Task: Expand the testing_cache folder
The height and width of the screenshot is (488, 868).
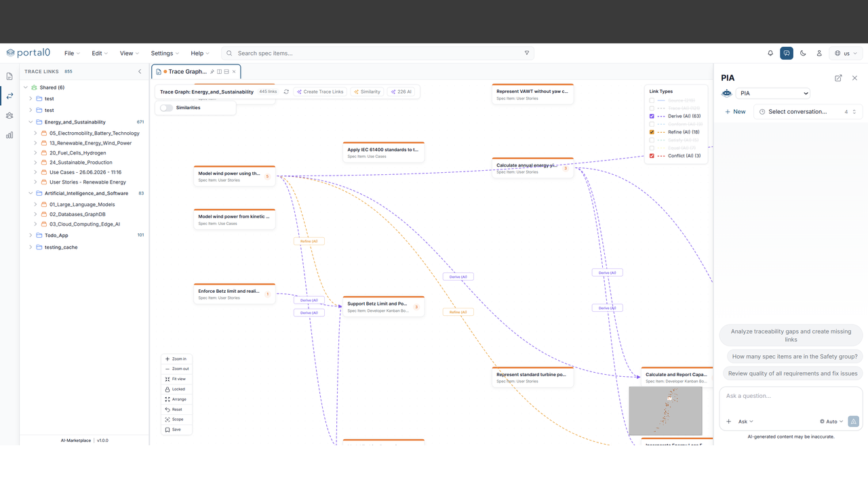Action: coord(31,247)
